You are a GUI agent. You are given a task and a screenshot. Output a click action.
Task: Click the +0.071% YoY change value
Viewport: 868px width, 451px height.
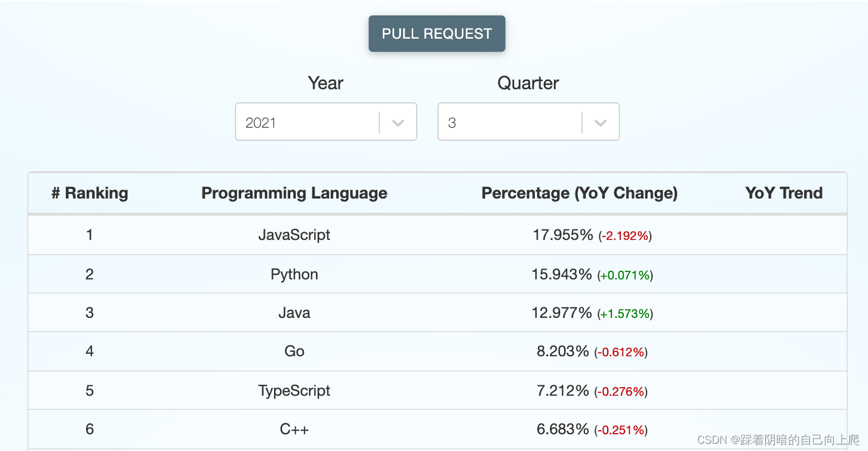tap(625, 276)
